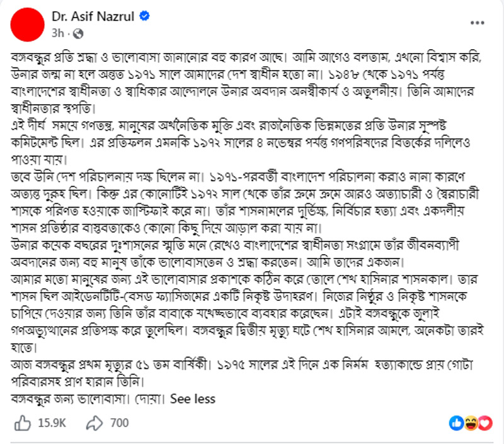504x444 pixels.
Task: Open the 3h post timestamp
Action: click(58, 33)
